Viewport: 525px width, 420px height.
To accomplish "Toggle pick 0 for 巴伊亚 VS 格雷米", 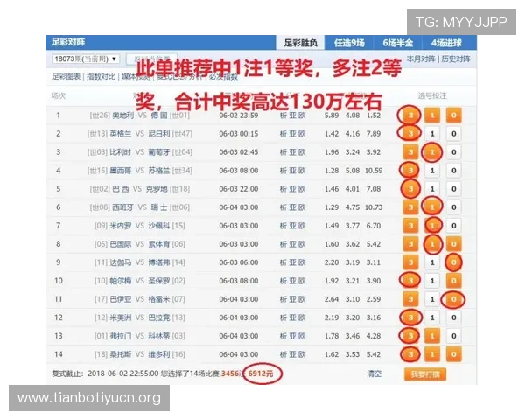I will click(x=453, y=299).
